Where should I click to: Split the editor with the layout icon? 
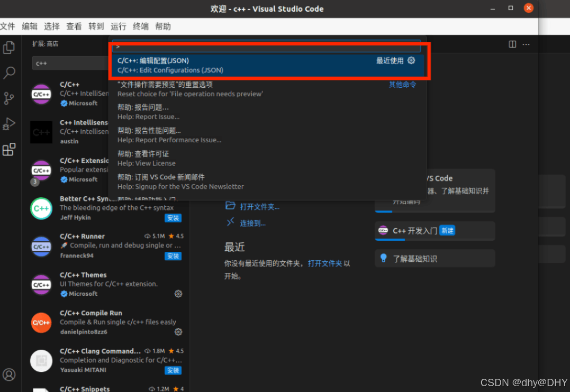tap(512, 44)
